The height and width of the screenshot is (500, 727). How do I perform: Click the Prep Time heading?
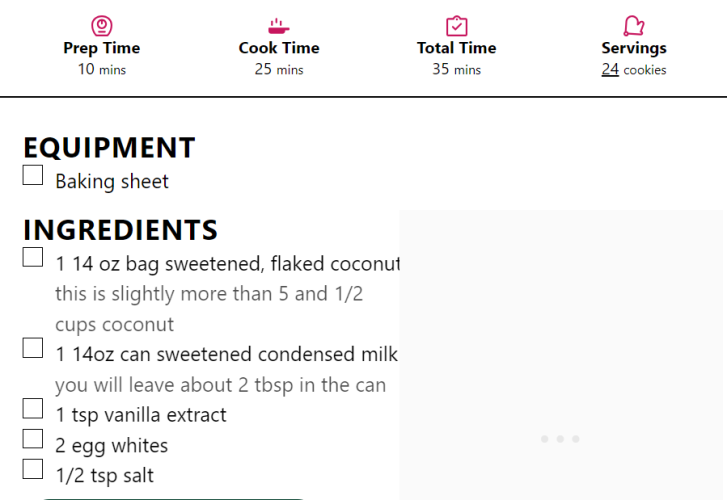click(102, 48)
